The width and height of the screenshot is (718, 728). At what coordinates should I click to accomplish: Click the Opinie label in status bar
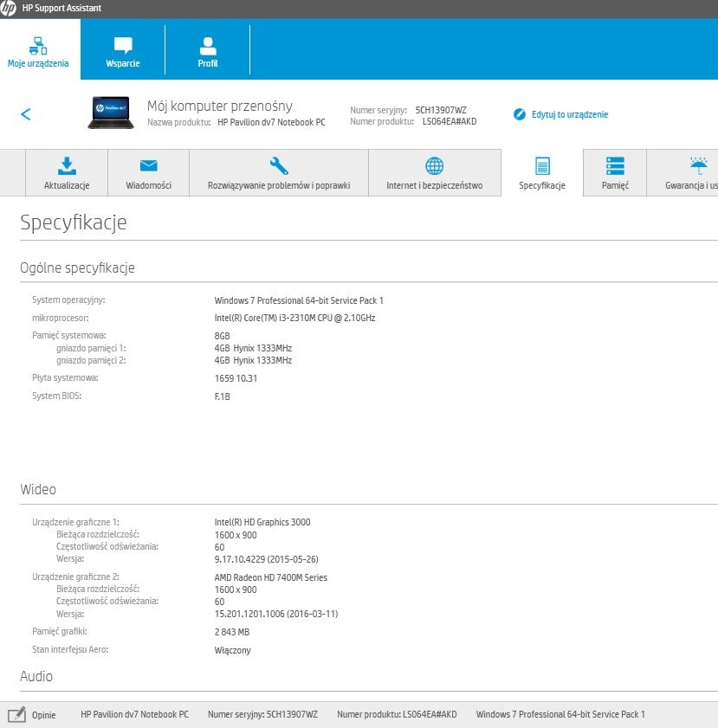[x=43, y=715]
